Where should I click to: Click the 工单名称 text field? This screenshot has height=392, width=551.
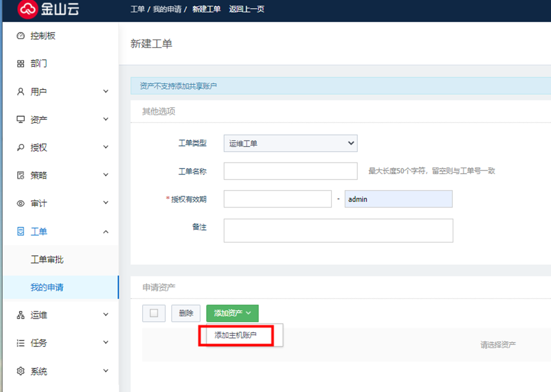click(290, 171)
